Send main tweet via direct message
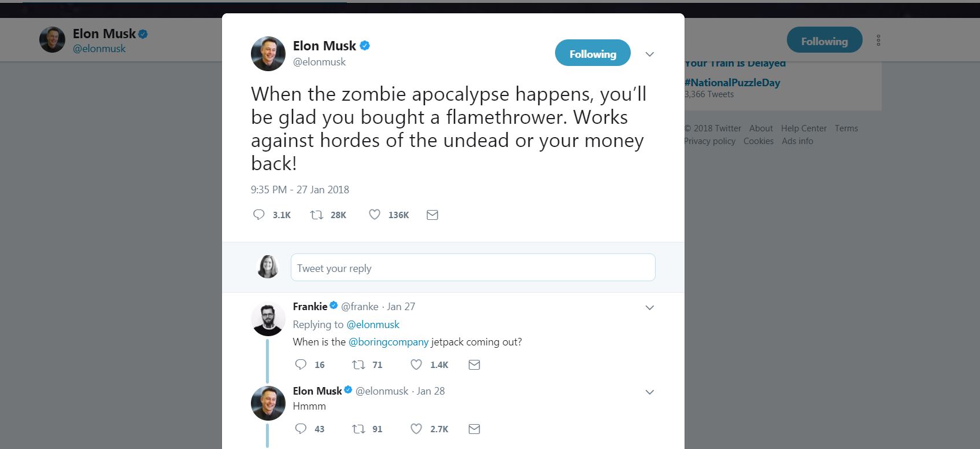The width and height of the screenshot is (980, 449). (x=432, y=215)
